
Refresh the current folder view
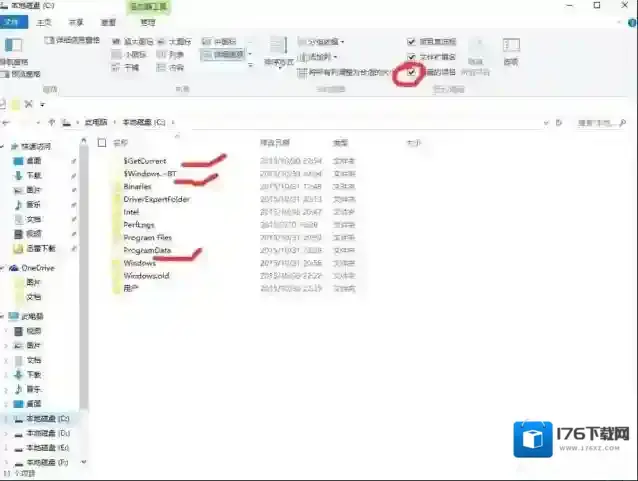[559, 122]
